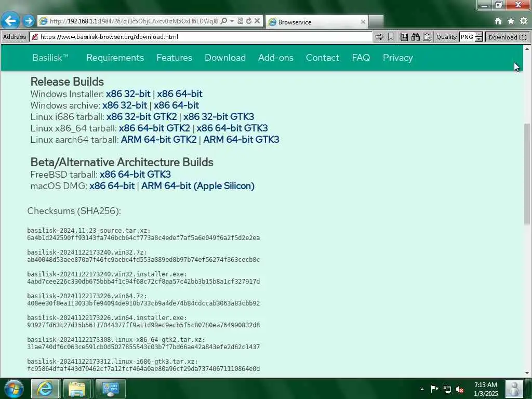Open IE Favorites star
This screenshot has width=532, height=399.
511,21
